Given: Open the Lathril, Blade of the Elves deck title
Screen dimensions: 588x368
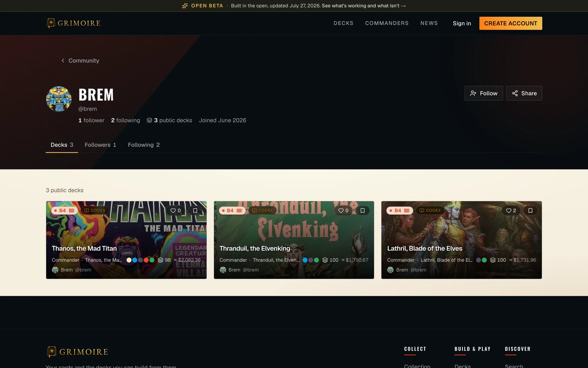Looking at the screenshot, I should (x=425, y=249).
